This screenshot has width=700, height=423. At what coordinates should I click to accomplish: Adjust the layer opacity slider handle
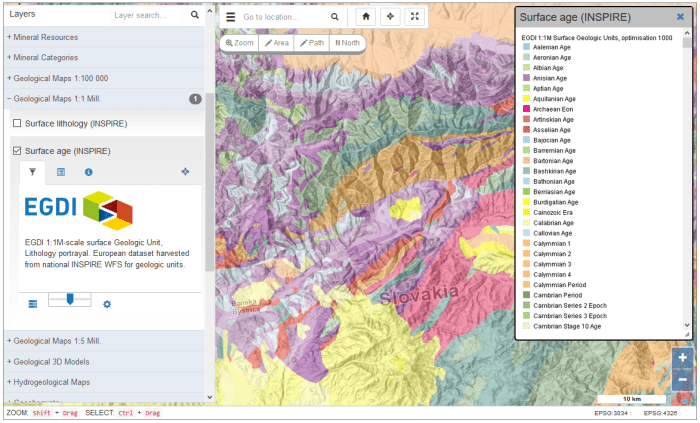70,299
